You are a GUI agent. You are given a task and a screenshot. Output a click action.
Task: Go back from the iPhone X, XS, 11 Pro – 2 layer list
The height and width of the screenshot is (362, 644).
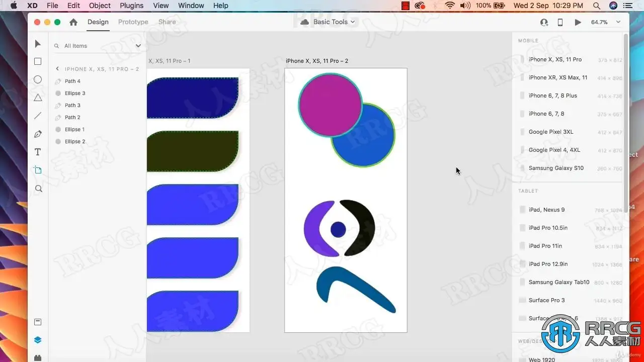click(57, 69)
